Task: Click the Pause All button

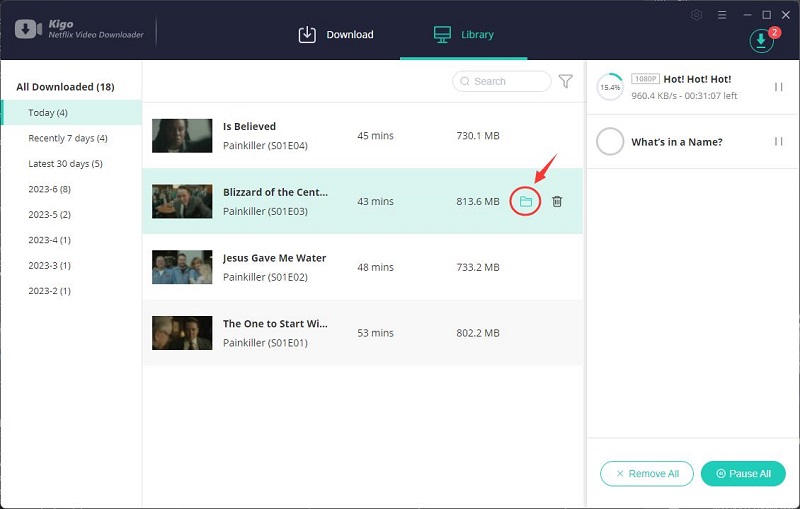Action: pos(743,474)
